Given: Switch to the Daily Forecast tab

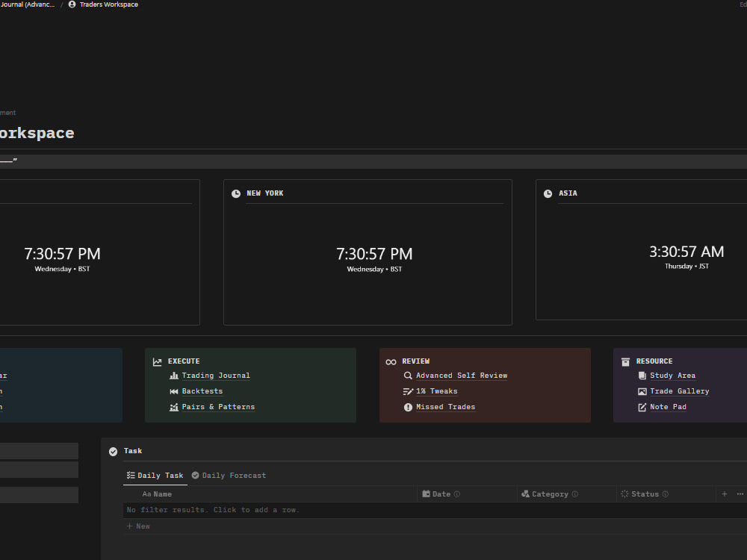Looking at the screenshot, I should (x=229, y=476).
